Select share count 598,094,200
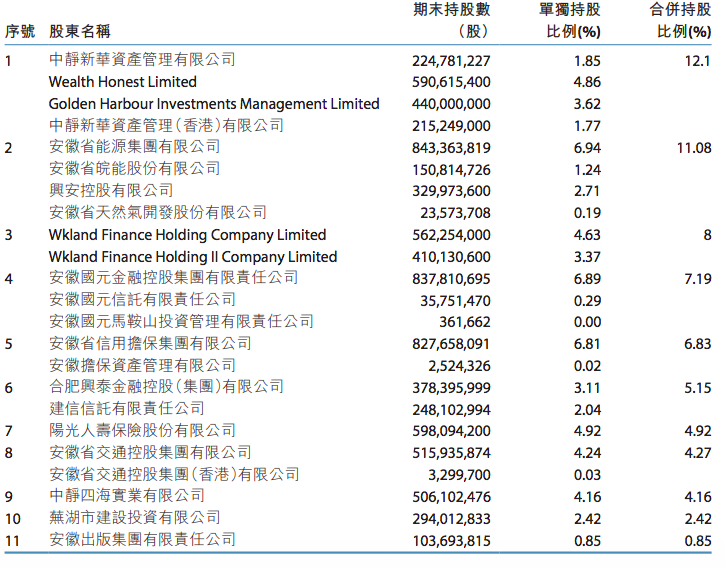Screen dimensions: 725x567 click(x=451, y=431)
